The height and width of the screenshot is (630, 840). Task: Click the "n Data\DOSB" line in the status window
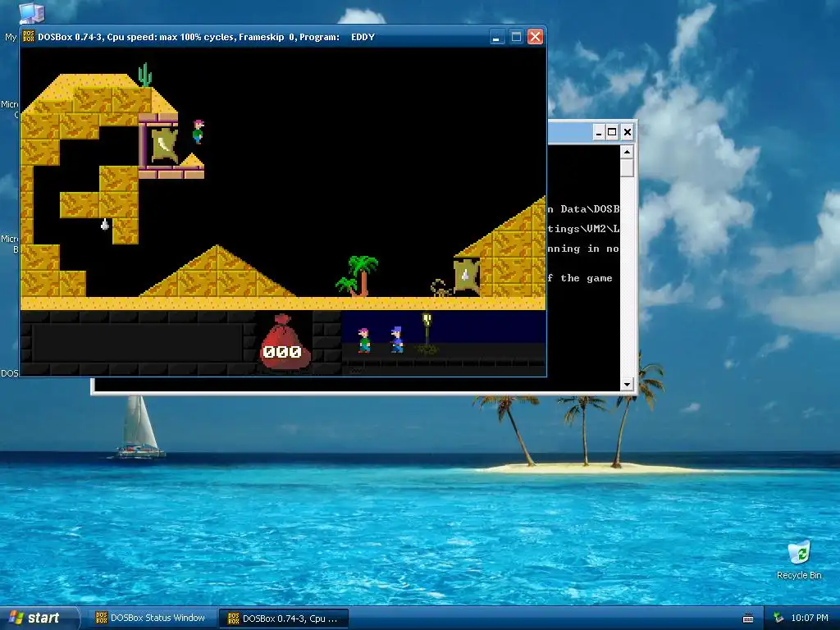coord(583,209)
